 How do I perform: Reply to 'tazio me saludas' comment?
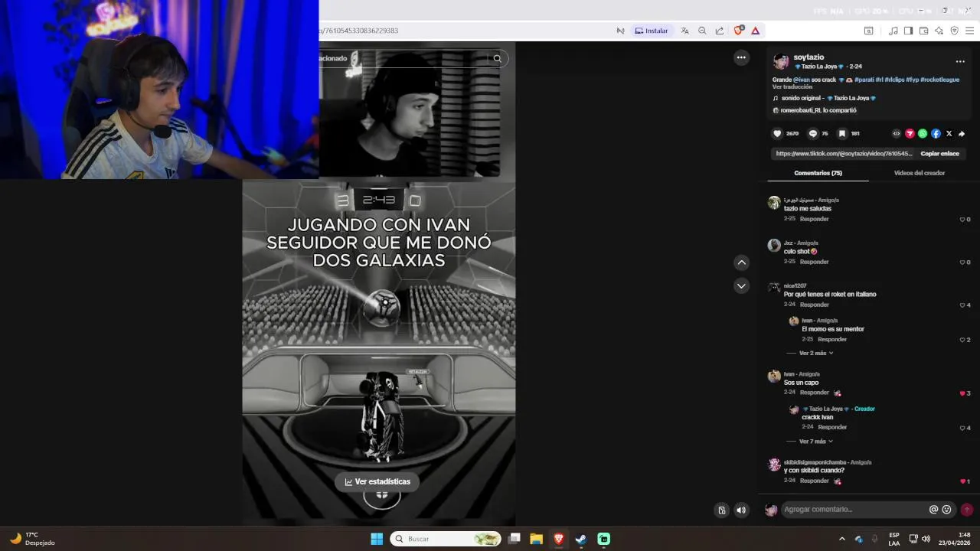tap(814, 219)
